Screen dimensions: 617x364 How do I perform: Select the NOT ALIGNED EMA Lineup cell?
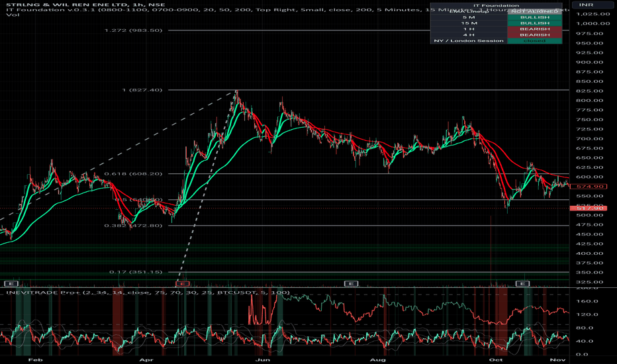[x=534, y=11]
